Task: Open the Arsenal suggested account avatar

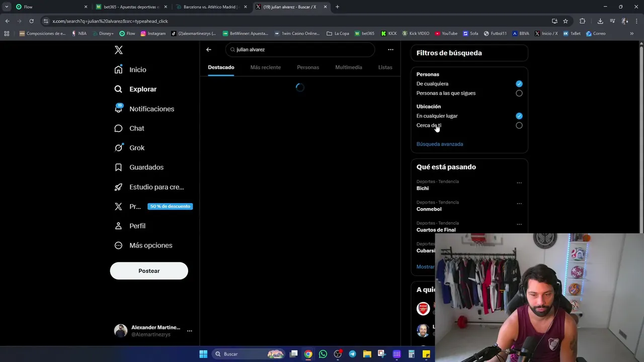Action: (x=423, y=308)
